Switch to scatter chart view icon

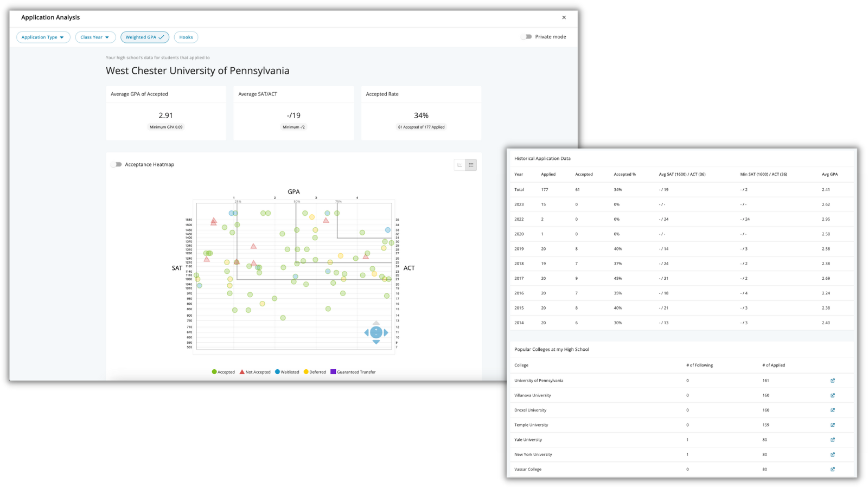459,165
